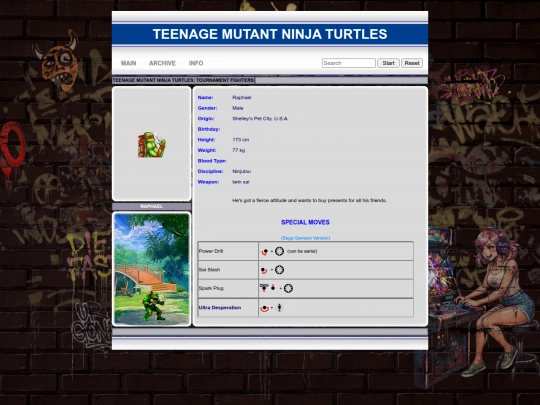This screenshot has height=405, width=540.
Task: Click the Reset button
Action: pyautogui.click(x=412, y=63)
